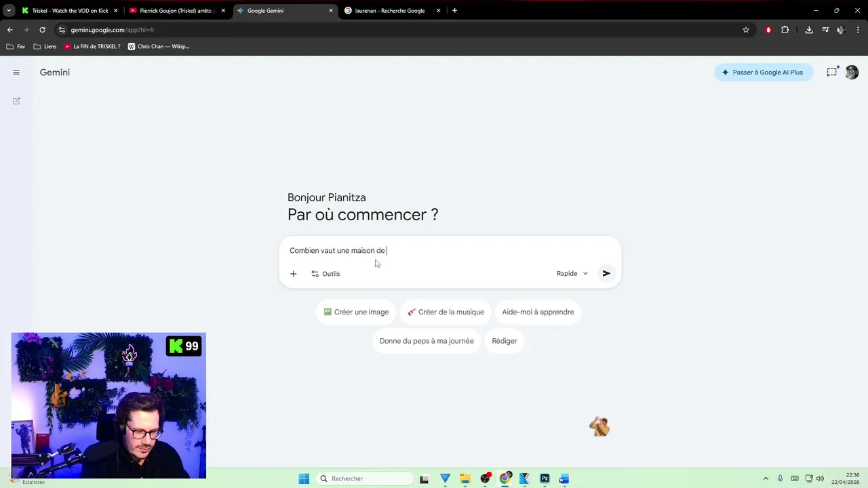868x488 pixels.
Task: Select the Créer de la musique suggestion
Action: pyautogui.click(x=446, y=312)
